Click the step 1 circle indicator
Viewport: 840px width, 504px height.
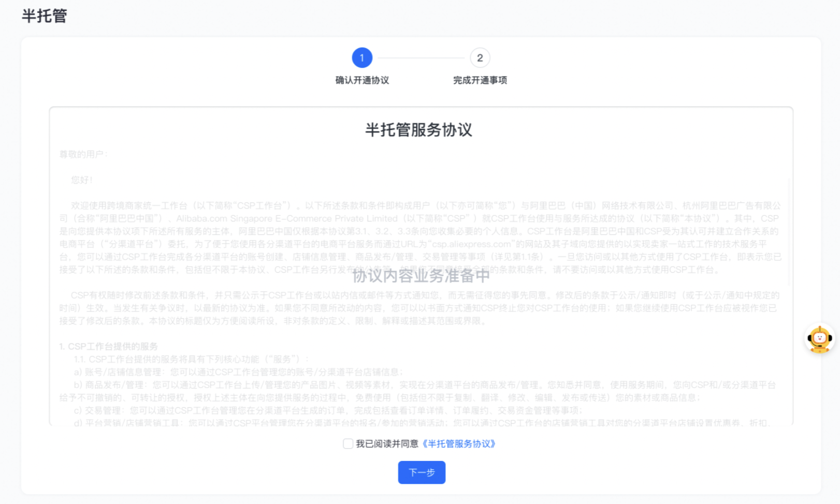(362, 58)
